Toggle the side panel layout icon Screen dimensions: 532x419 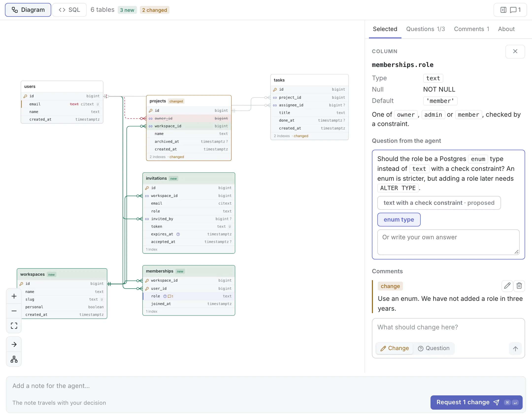click(503, 10)
